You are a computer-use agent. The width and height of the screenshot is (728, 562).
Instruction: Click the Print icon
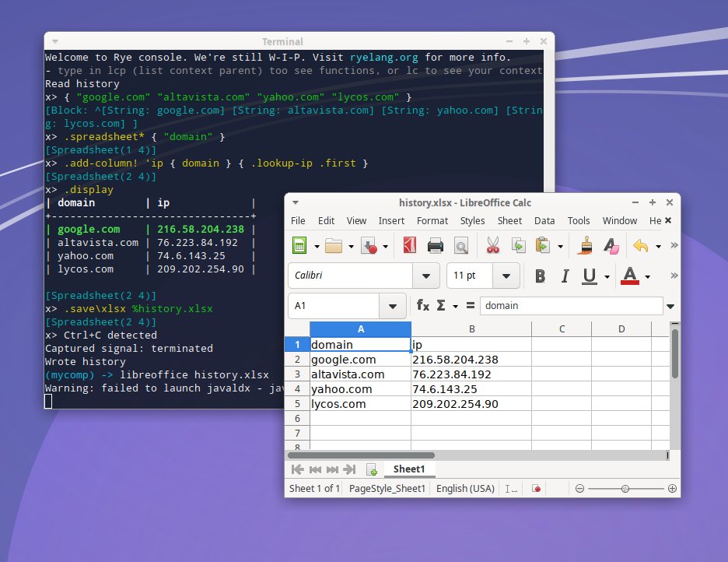click(435, 246)
